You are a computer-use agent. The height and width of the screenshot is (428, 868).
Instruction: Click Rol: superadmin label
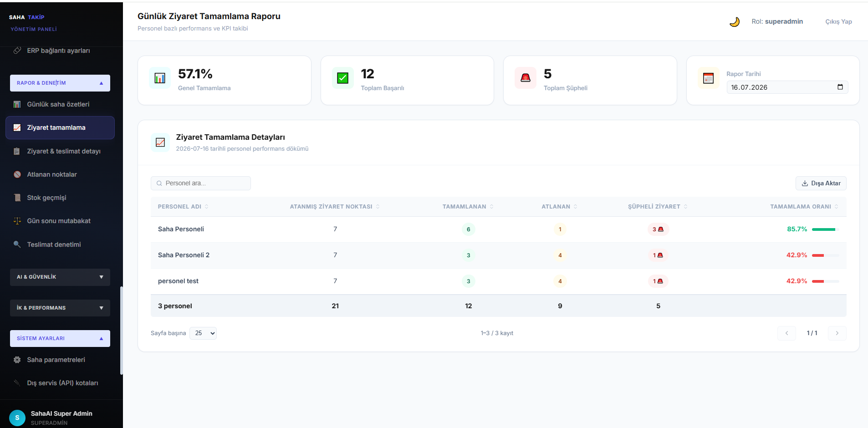click(x=777, y=21)
